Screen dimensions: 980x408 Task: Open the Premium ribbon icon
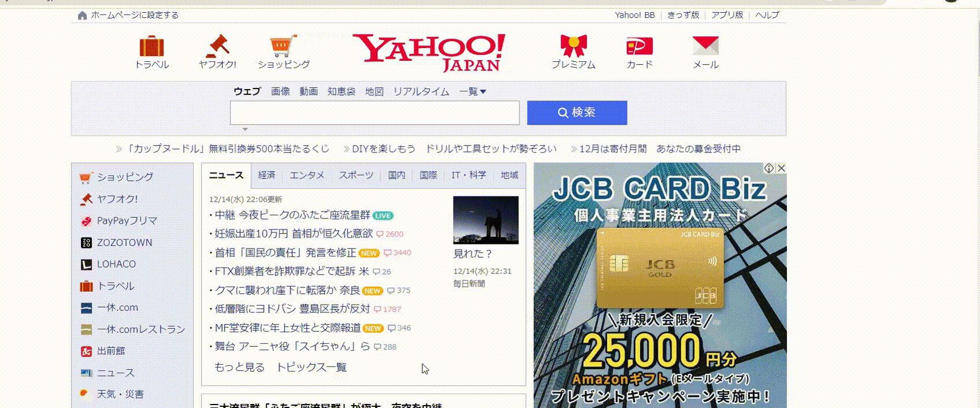pos(573,46)
